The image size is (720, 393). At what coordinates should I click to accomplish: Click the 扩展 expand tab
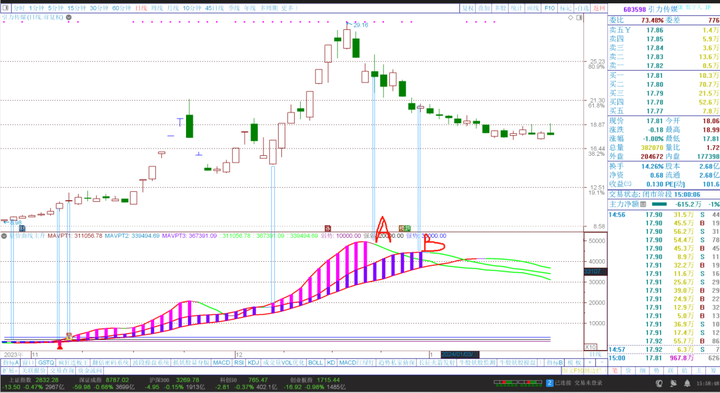pos(9,370)
